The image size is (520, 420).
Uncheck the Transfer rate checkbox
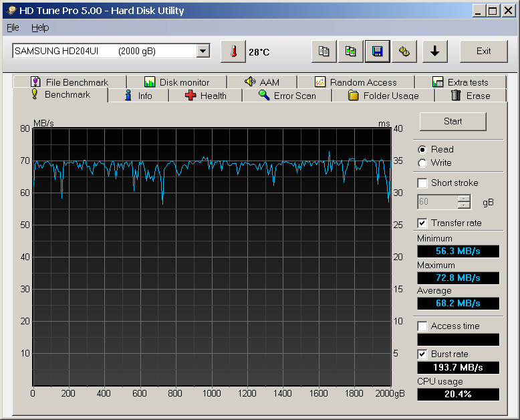click(x=422, y=223)
